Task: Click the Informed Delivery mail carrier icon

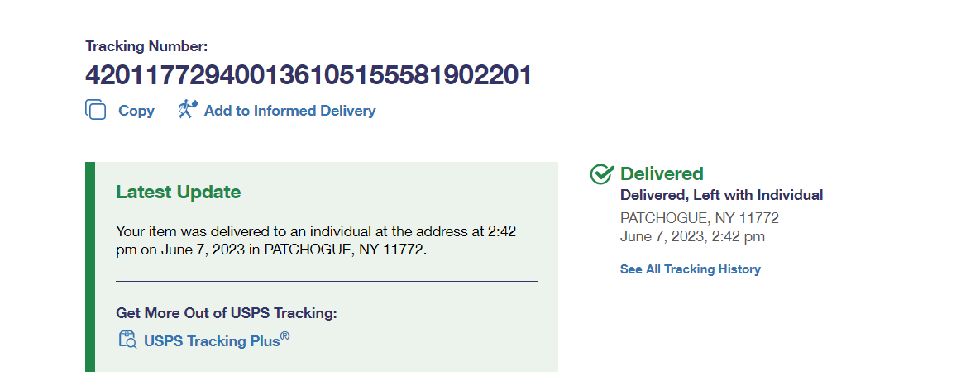Action: [188, 110]
